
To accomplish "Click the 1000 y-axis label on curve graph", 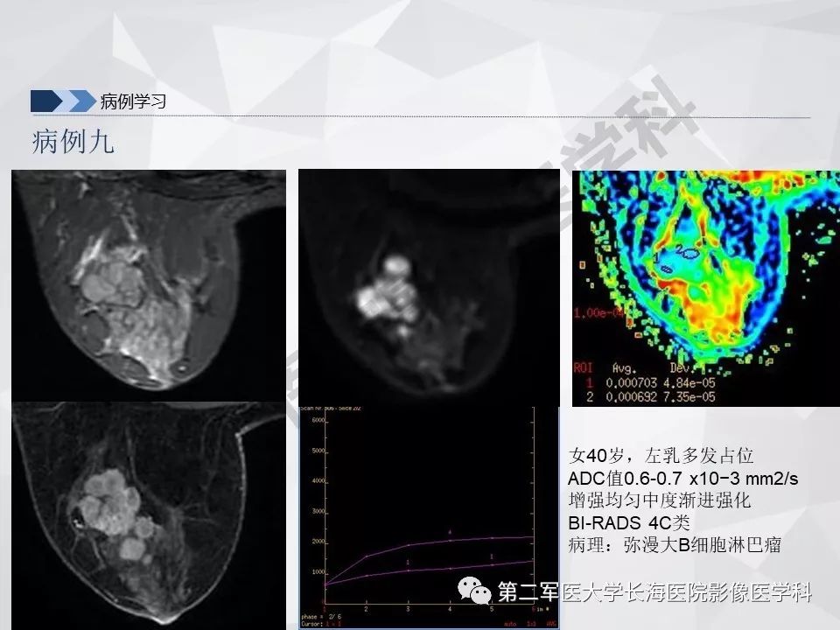I will 318,572.
